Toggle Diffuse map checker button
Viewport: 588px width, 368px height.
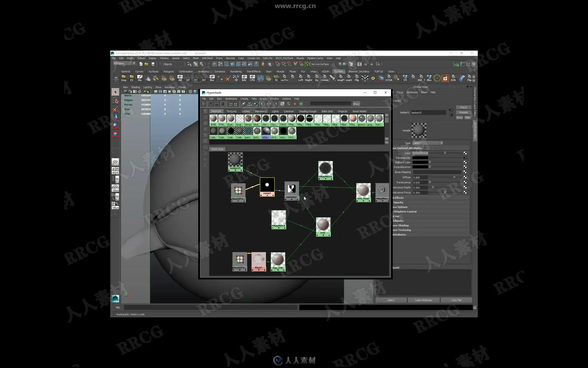pos(465,177)
